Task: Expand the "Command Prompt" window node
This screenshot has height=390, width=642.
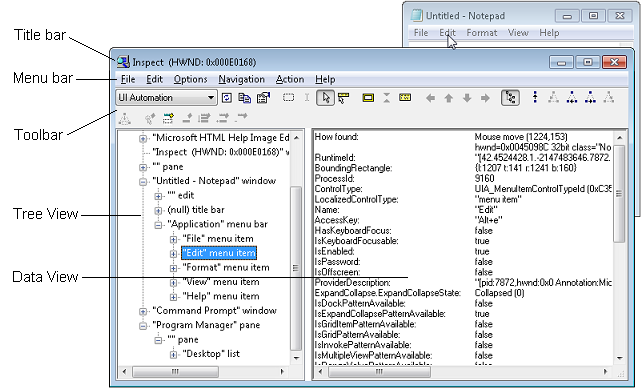Action: [142, 311]
